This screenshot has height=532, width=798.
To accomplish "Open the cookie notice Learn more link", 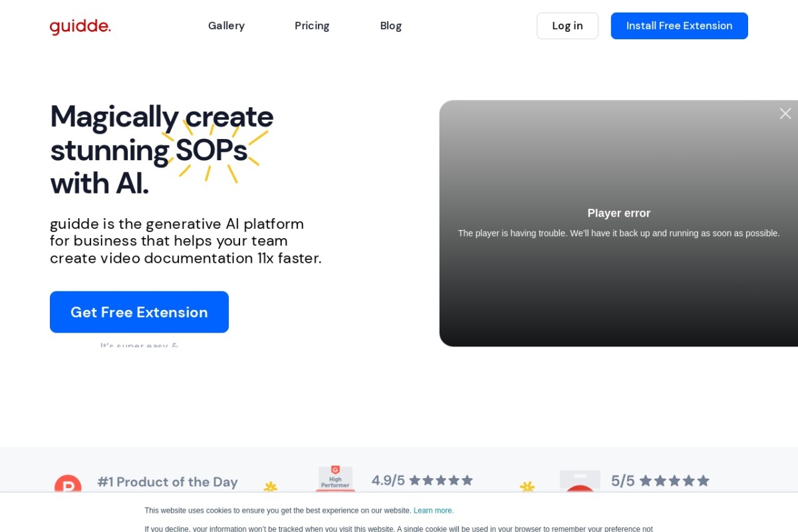I will click(434, 511).
